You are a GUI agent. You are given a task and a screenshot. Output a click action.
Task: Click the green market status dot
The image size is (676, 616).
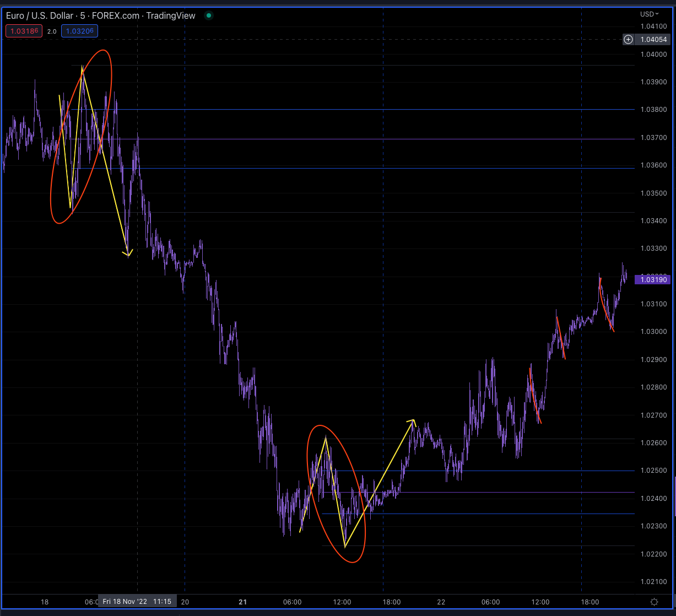(208, 15)
